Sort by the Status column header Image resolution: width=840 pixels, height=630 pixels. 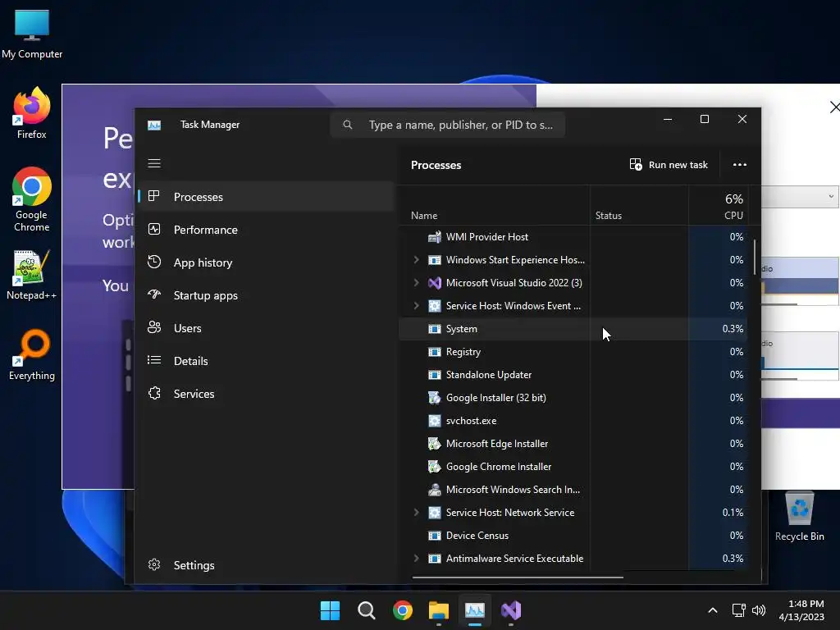tap(639, 205)
